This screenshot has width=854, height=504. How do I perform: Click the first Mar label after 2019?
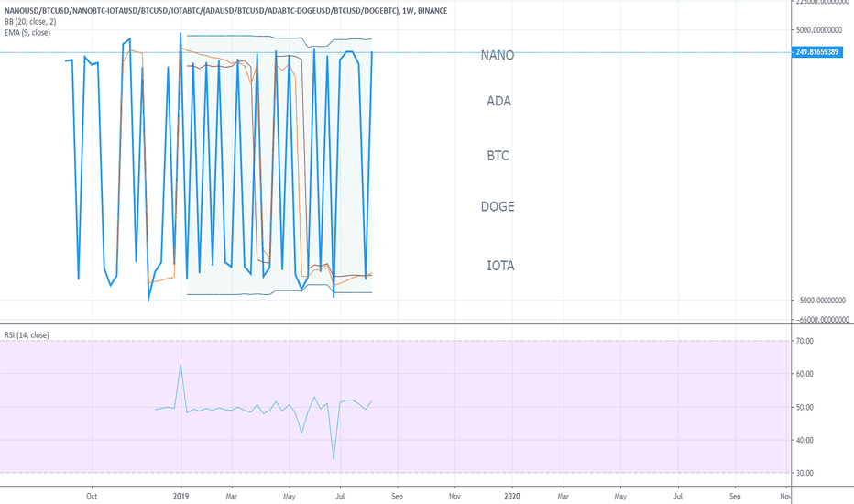(x=232, y=496)
